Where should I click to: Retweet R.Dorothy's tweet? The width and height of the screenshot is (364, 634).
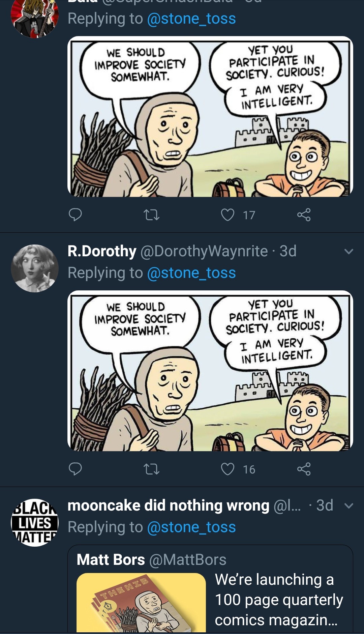click(151, 469)
